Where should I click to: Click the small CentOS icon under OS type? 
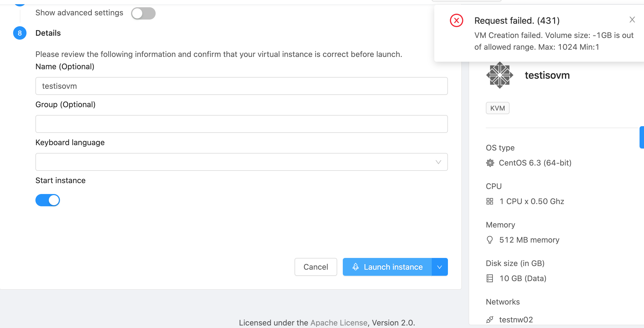coord(490,163)
